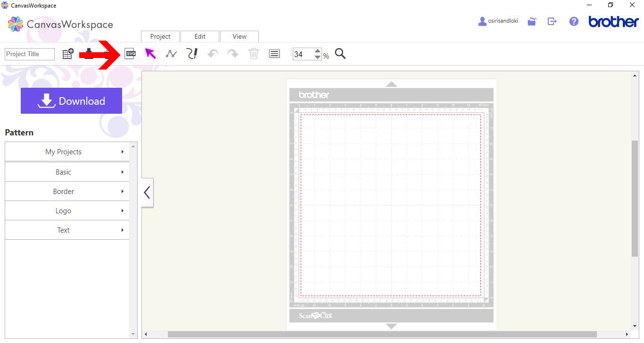The width and height of the screenshot is (644, 343).
Task: Open the SVG import tool
Action: 130,54
